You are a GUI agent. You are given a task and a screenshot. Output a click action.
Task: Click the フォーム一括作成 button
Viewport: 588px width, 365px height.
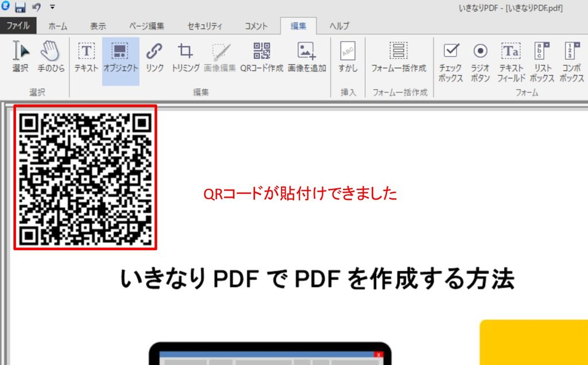[x=399, y=57]
